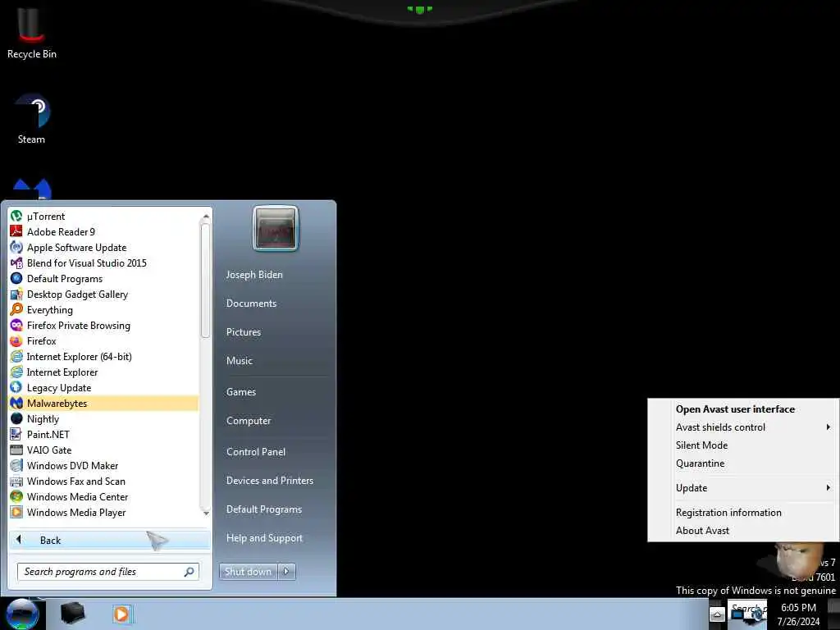Click the Shut down button
The width and height of the screenshot is (840, 630).
[248, 572]
